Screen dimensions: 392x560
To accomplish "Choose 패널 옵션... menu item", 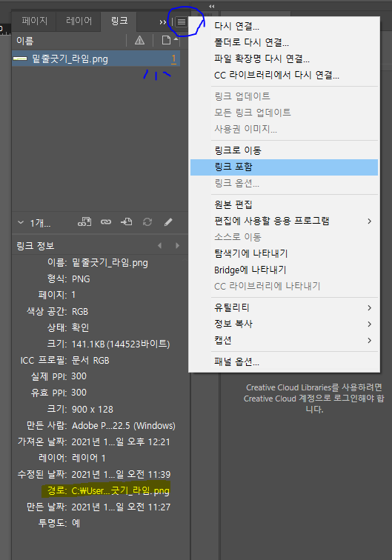I will coord(284,361).
